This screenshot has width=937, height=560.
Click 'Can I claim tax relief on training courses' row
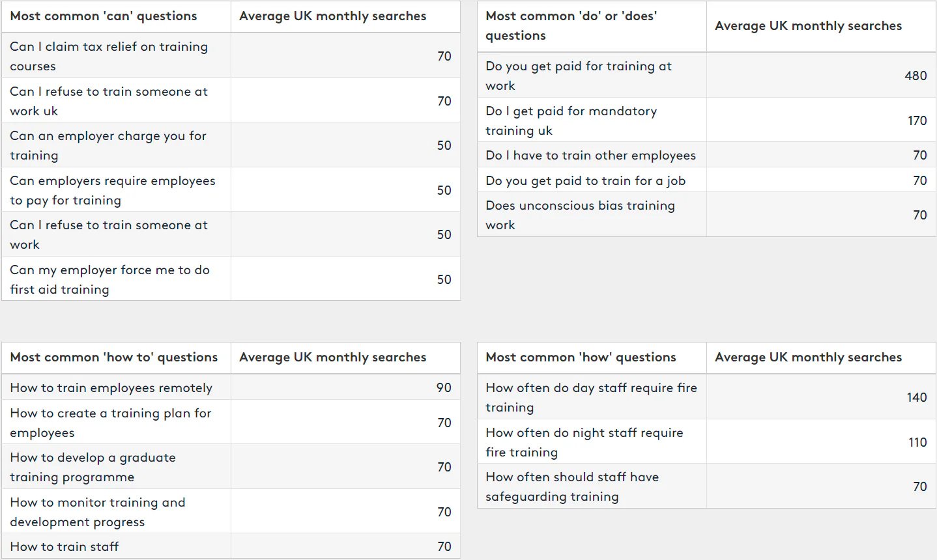point(109,56)
